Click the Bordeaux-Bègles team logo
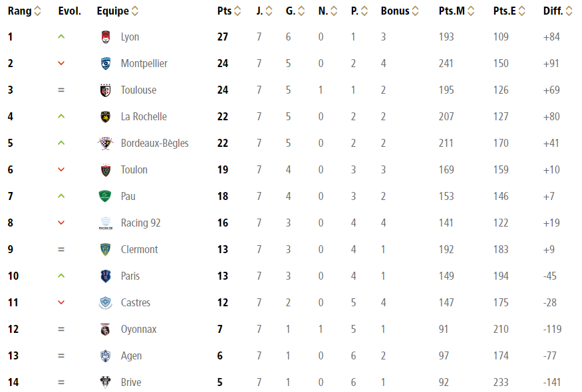The height and width of the screenshot is (392, 582). 105,143
